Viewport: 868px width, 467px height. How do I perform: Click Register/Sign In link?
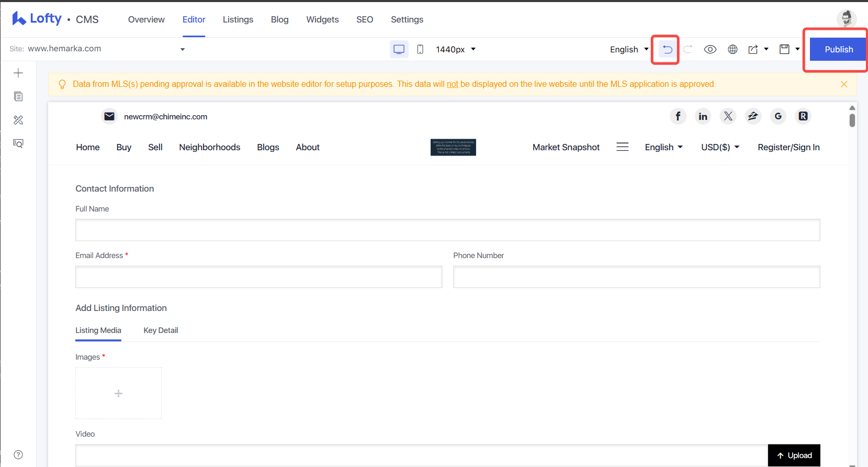pos(788,147)
